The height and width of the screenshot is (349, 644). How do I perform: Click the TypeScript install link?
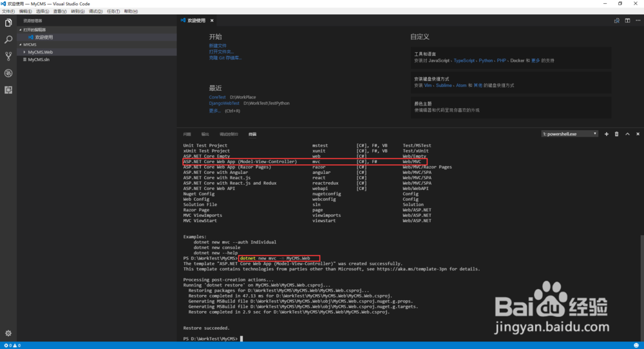pyautogui.click(x=464, y=61)
